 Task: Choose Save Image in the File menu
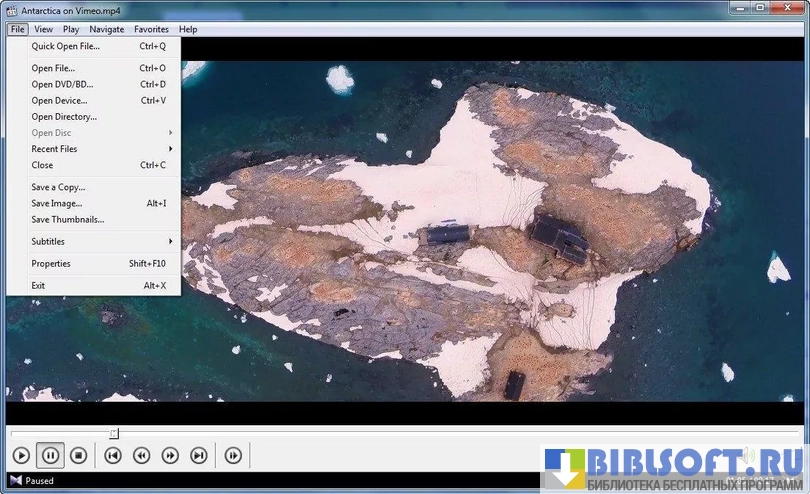[56, 203]
